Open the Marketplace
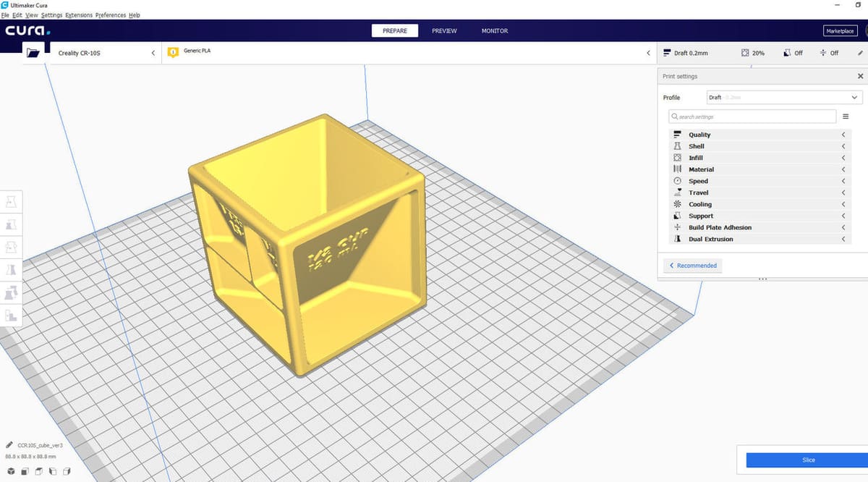Viewport: 868px width, 482px height. pos(840,31)
